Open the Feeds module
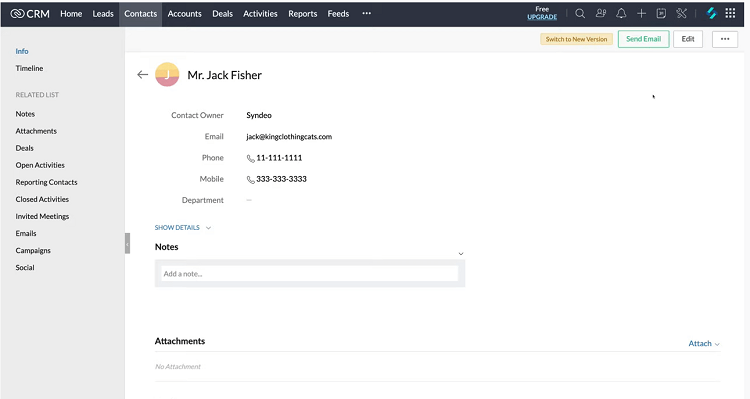 point(338,14)
